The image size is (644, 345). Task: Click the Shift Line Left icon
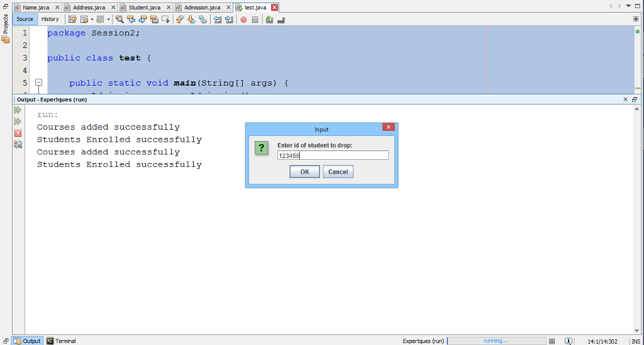[x=218, y=20]
